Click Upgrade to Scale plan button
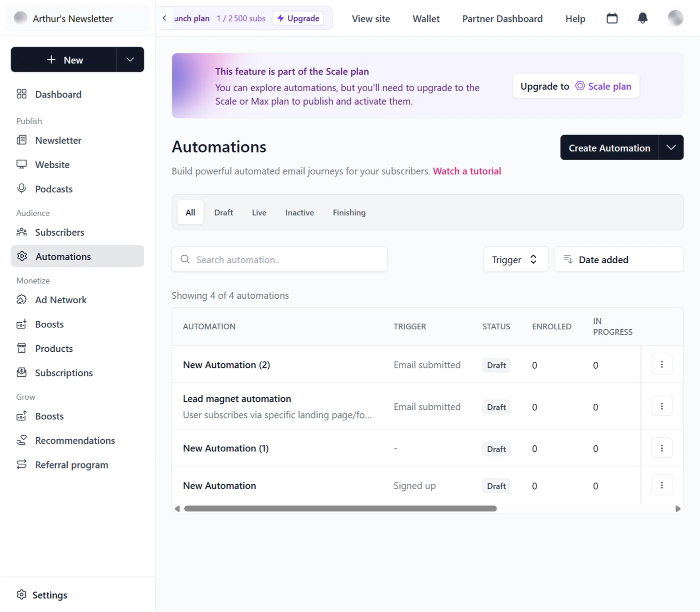Viewport: 700px width, 612px height. 576,86
